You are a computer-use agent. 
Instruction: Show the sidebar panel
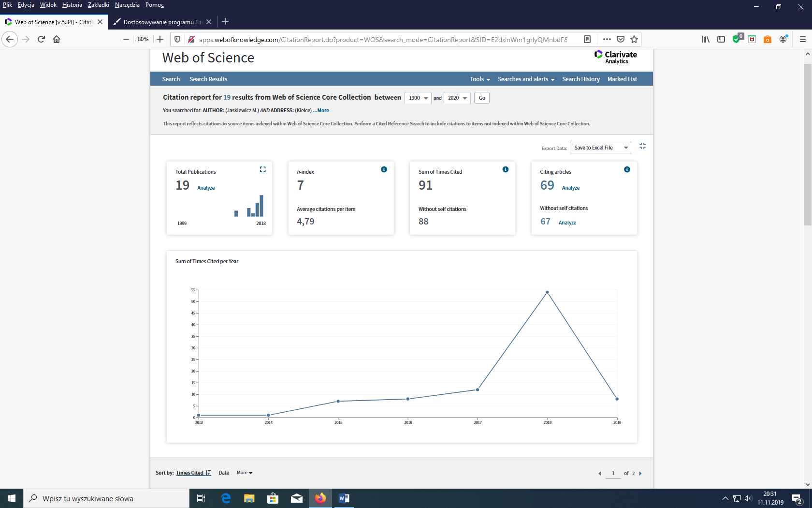(x=721, y=39)
